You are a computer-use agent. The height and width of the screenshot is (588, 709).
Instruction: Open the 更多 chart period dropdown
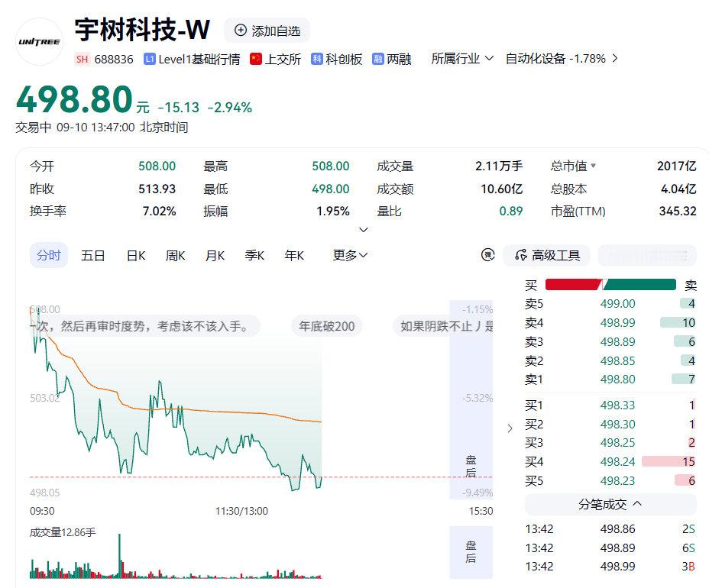click(x=350, y=255)
